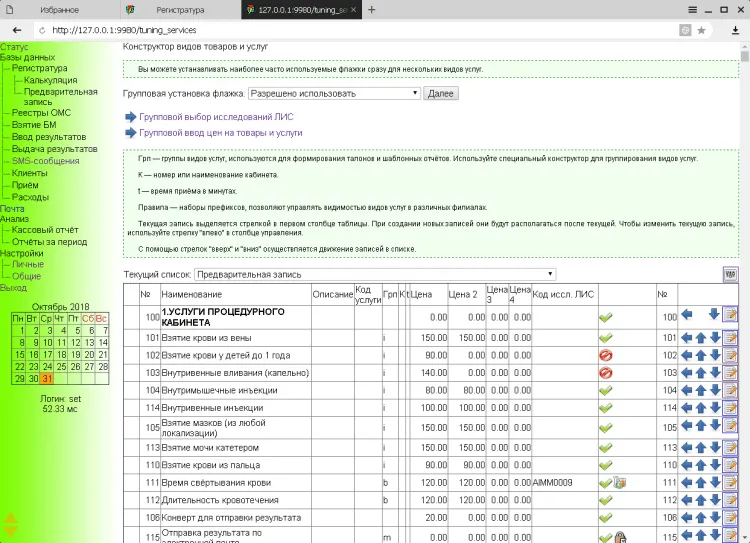Viewport: 750px width, 543px height.
Task: Edit row 110 with the pencil icon
Action: click(730, 465)
